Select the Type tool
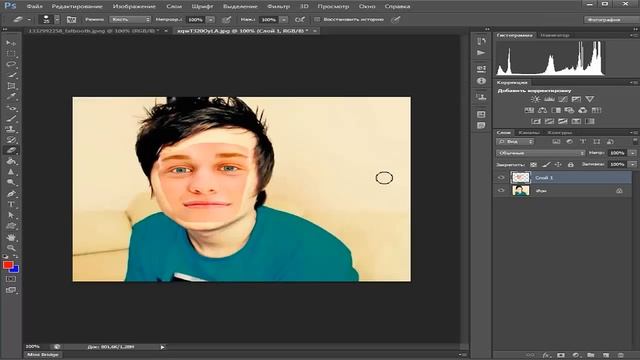 coord(11,204)
